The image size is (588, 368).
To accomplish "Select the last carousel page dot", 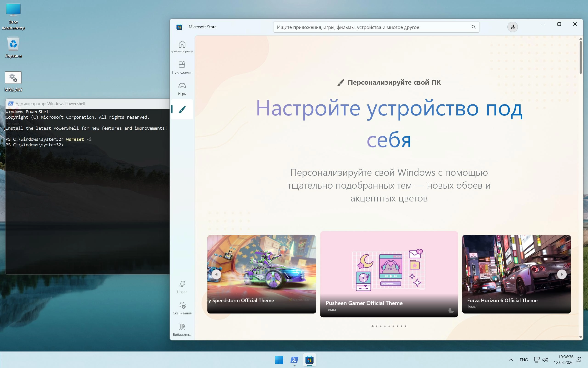I will pyautogui.click(x=406, y=326).
